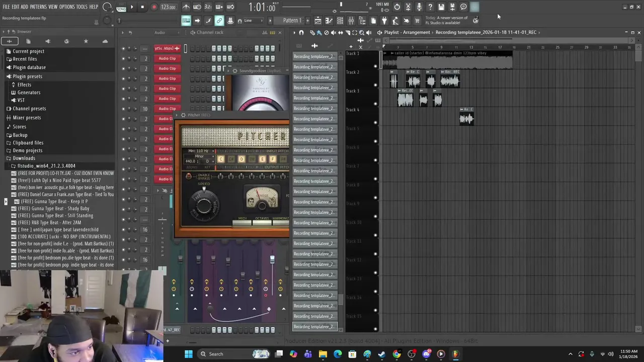Open the EDIT menu
Viewport: 644px width, 362px height.
coord(16,7)
